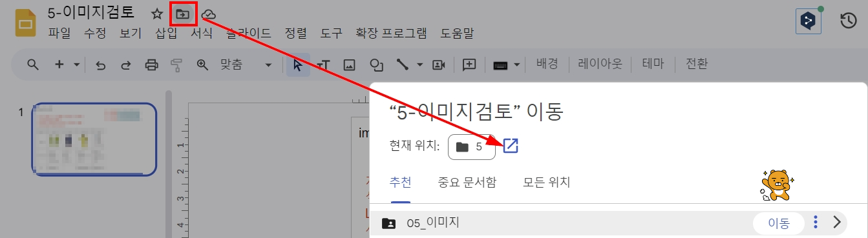This screenshot has height=238, width=868.
Task: Open current folder in new tab icon
Action: (x=511, y=146)
